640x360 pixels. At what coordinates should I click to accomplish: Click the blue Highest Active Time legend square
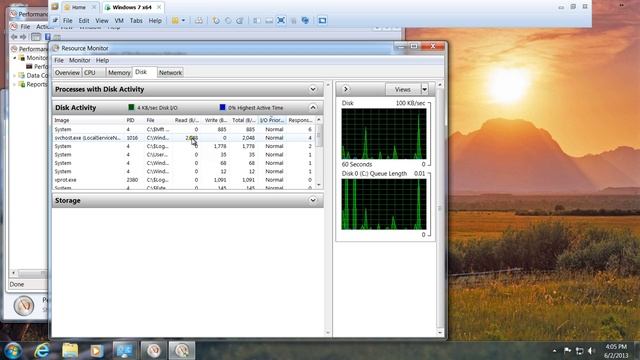tap(222, 107)
